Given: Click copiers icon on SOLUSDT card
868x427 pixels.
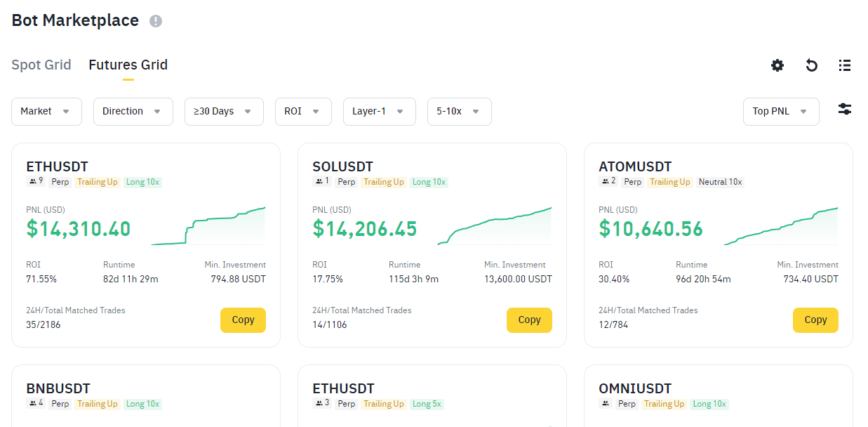Looking at the screenshot, I should tap(319, 182).
